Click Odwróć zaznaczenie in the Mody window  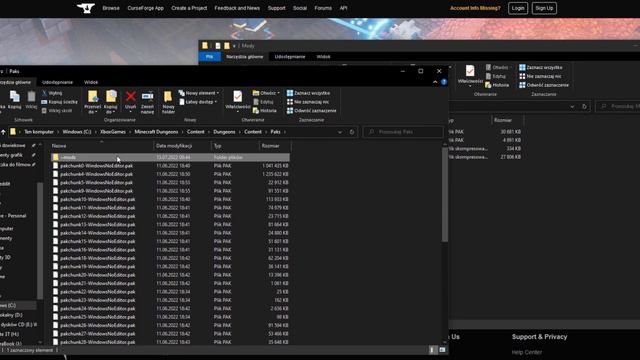(x=544, y=85)
